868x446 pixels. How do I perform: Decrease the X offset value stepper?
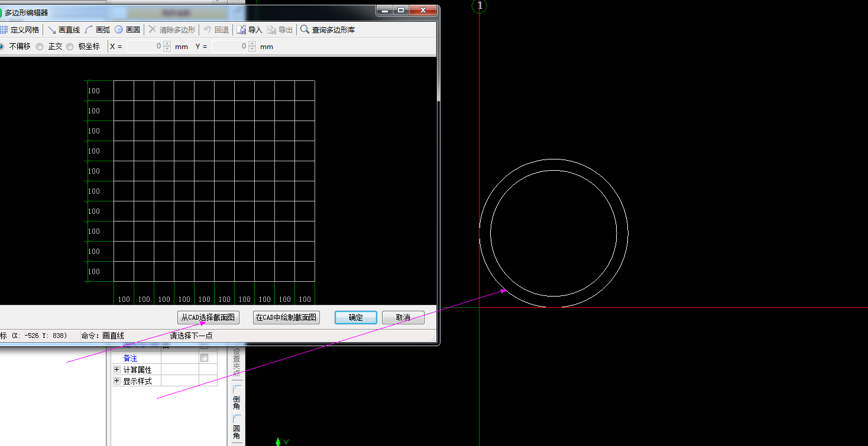tap(167, 49)
